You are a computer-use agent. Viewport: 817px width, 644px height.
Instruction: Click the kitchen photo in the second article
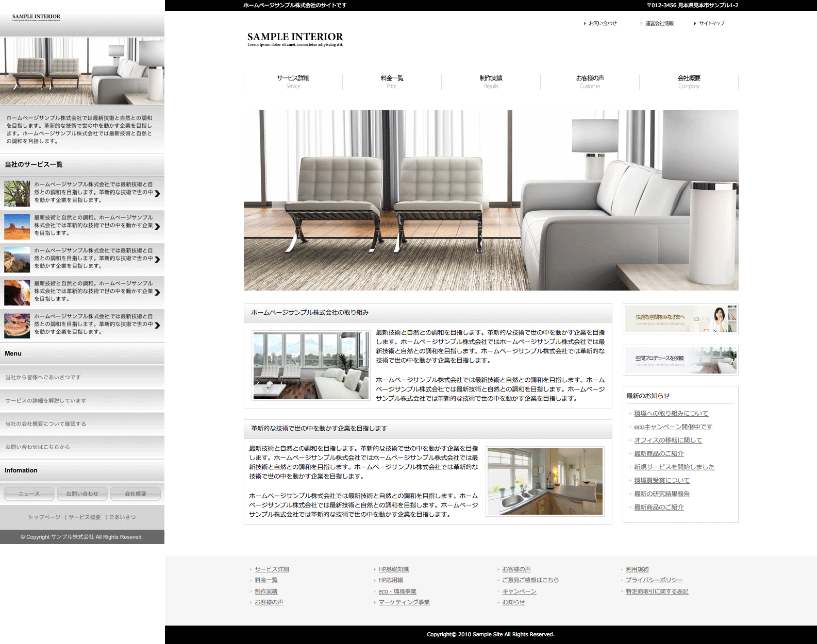(545, 481)
